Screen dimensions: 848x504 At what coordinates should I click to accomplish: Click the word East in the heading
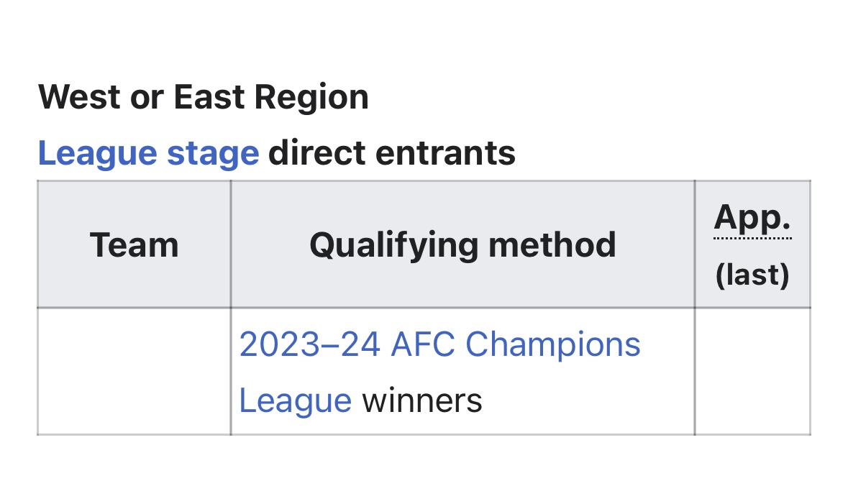click(x=211, y=97)
